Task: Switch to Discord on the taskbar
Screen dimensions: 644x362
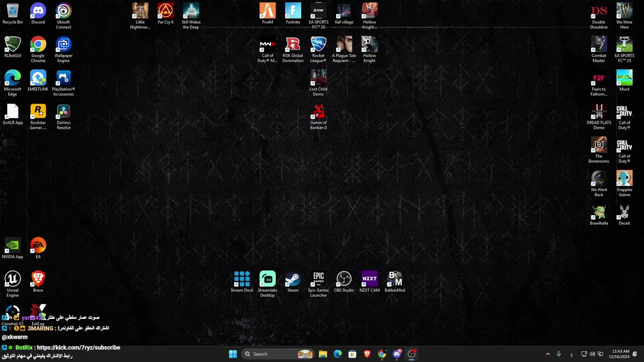Action: pyautogui.click(x=397, y=354)
